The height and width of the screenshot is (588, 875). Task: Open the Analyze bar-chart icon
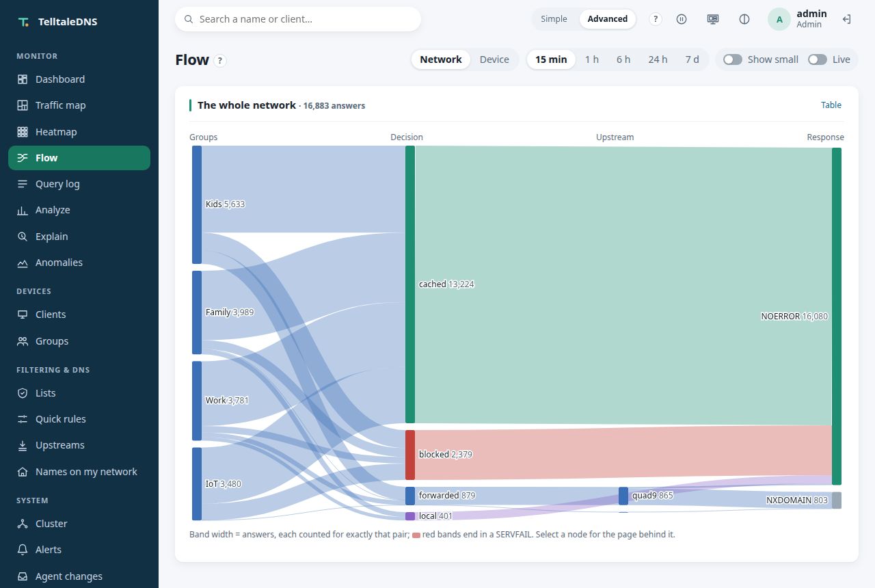23,210
